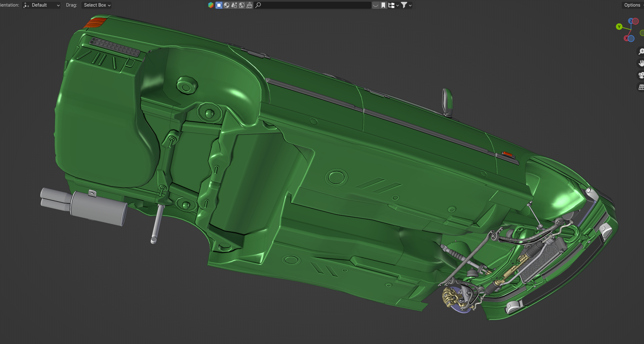Click the blue circle next to X on the gizmo

631,39
